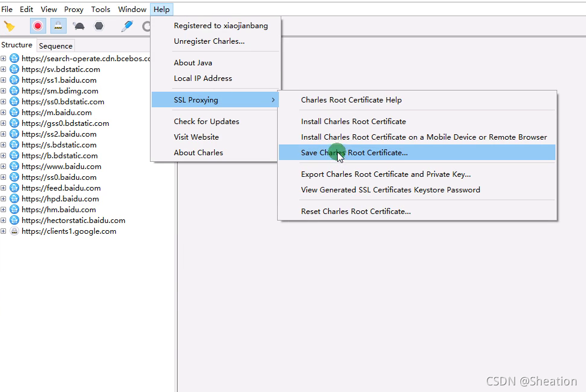The width and height of the screenshot is (586, 392).
Task: Click the globe icon for m.baidu.com
Action: coord(14,112)
